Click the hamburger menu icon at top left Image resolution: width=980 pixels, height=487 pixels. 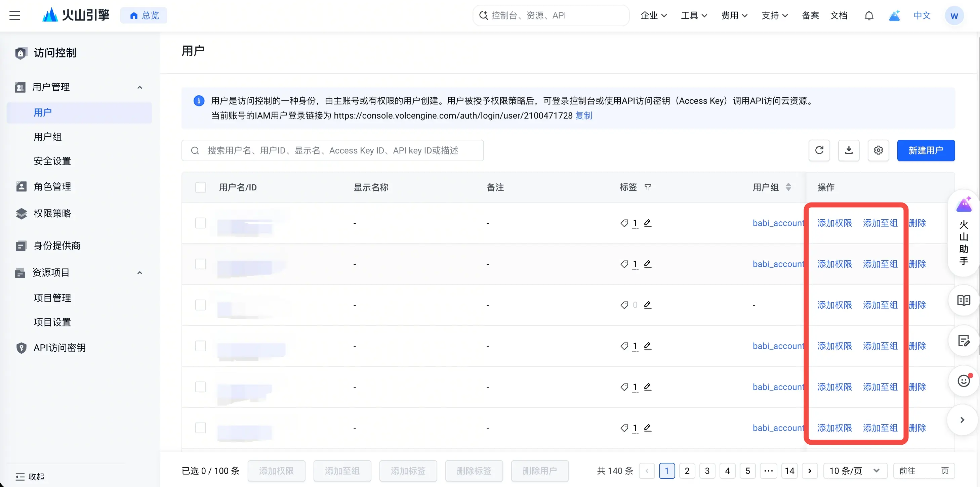click(x=15, y=15)
